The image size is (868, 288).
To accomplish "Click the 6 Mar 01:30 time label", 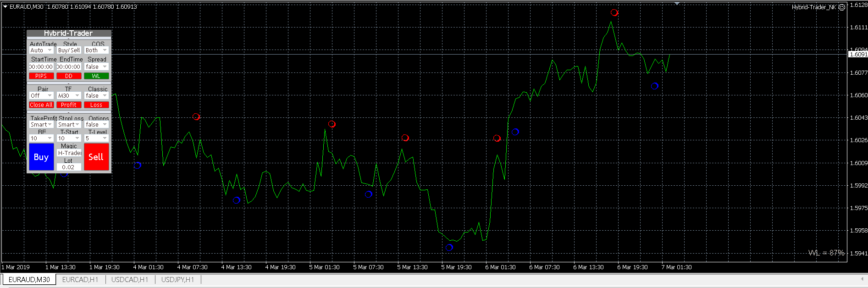I will tap(500, 267).
